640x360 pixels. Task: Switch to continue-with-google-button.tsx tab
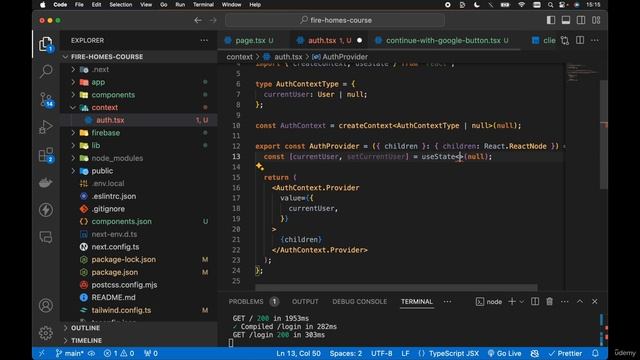tap(442, 40)
